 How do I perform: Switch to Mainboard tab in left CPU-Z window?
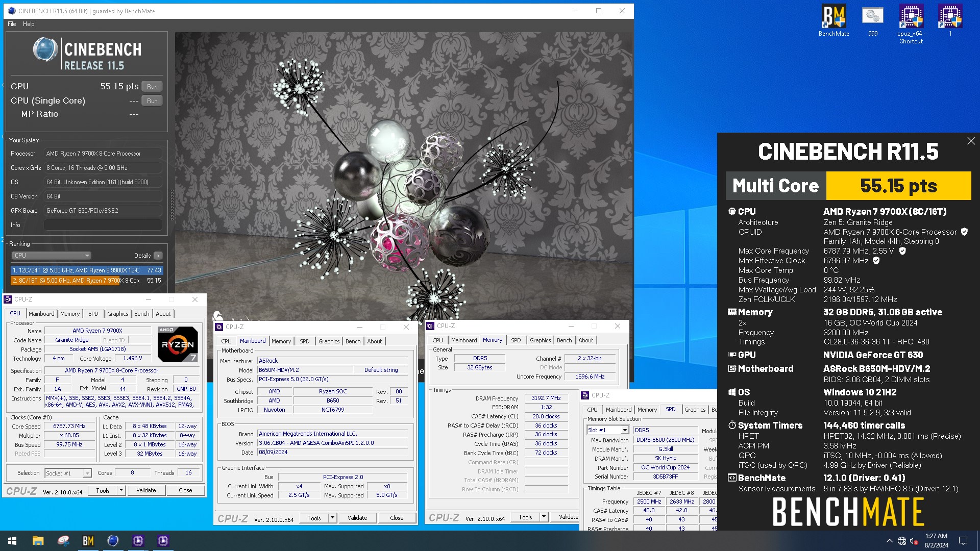pos(41,314)
